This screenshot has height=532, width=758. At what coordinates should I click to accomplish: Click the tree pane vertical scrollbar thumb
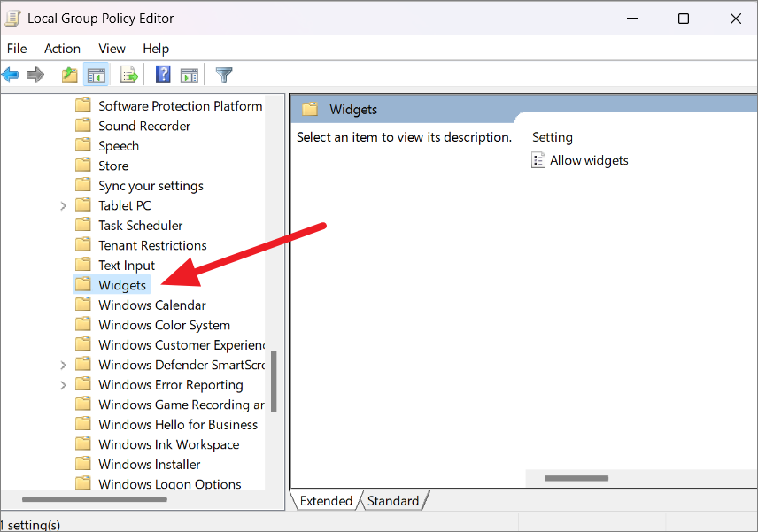click(274, 382)
